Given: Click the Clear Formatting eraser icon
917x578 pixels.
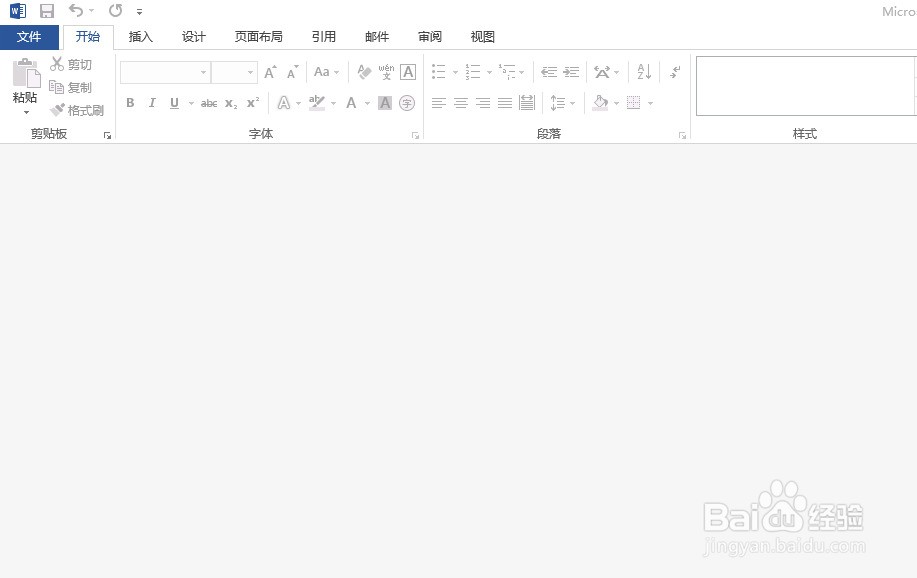Looking at the screenshot, I should click(364, 72).
